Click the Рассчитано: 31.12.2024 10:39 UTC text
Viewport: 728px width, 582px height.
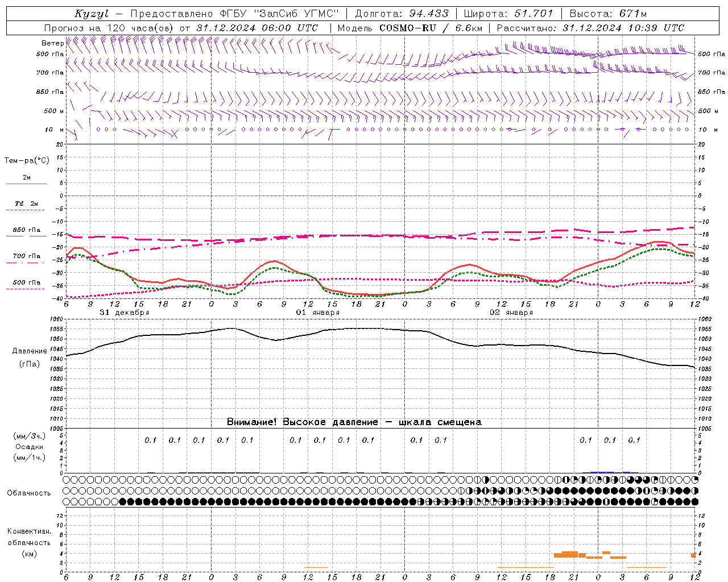[590, 28]
